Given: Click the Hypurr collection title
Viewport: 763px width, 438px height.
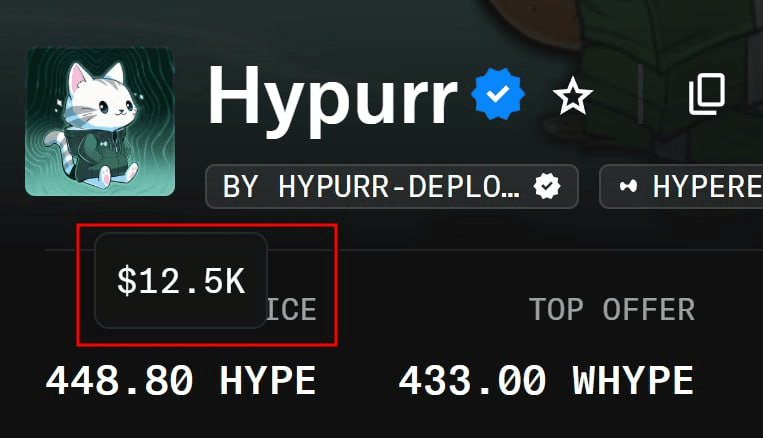Looking at the screenshot, I should tap(333, 97).
